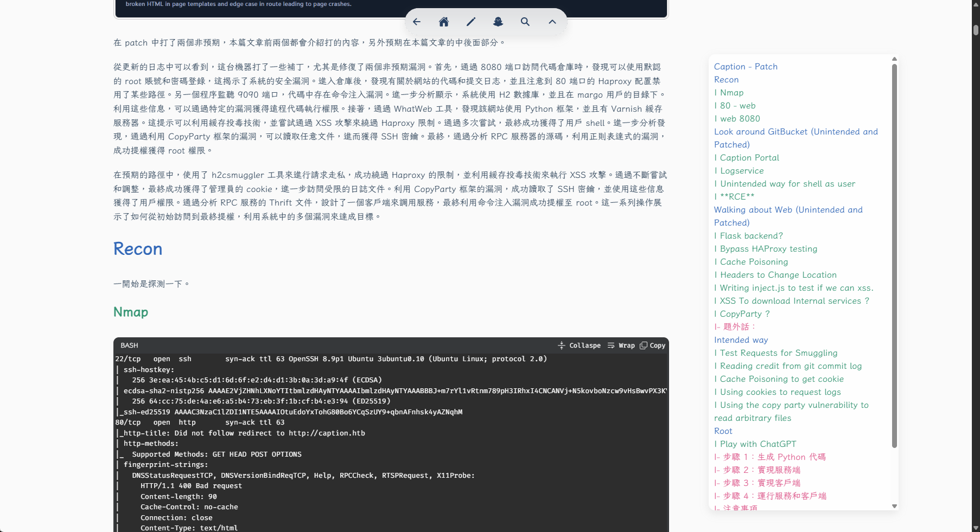Copy the Nmap code block contents
This screenshot has height=532, width=980.
(652, 345)
